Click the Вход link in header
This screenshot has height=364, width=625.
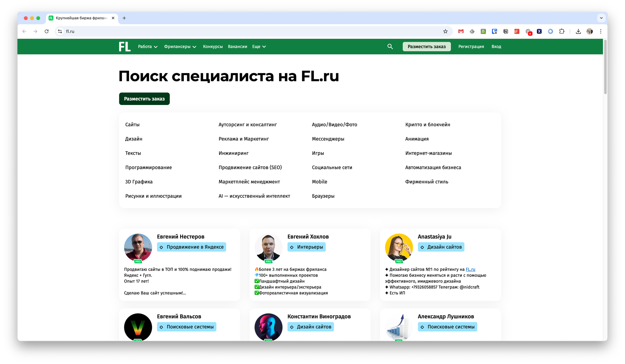[x=496, y=47]
